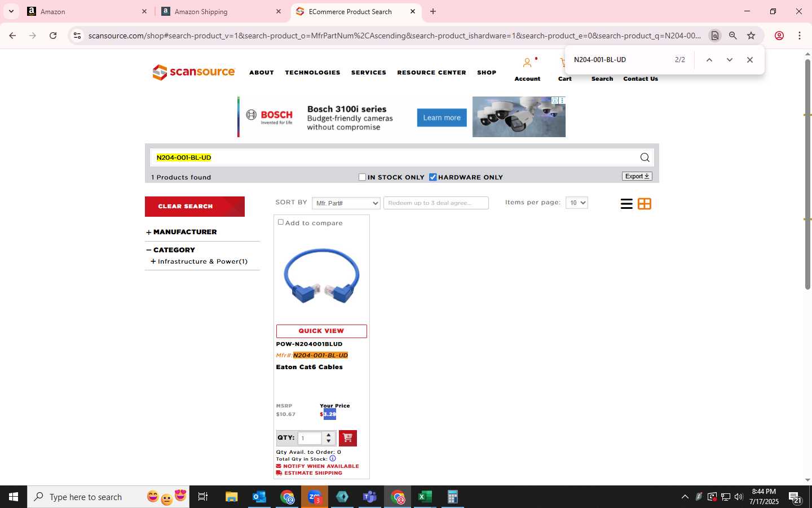
Task: Open Outlook from taskbar
Action: click(259, 497)
